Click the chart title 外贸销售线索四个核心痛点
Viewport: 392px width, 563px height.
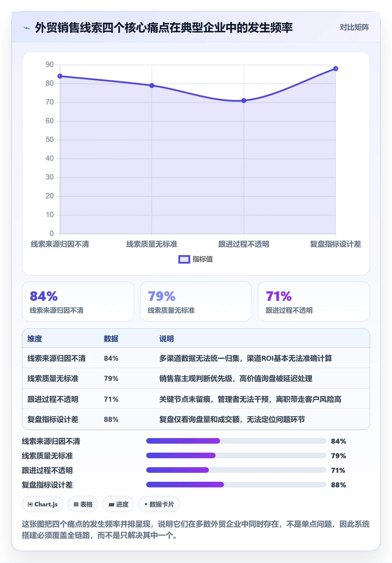(164, 28)
